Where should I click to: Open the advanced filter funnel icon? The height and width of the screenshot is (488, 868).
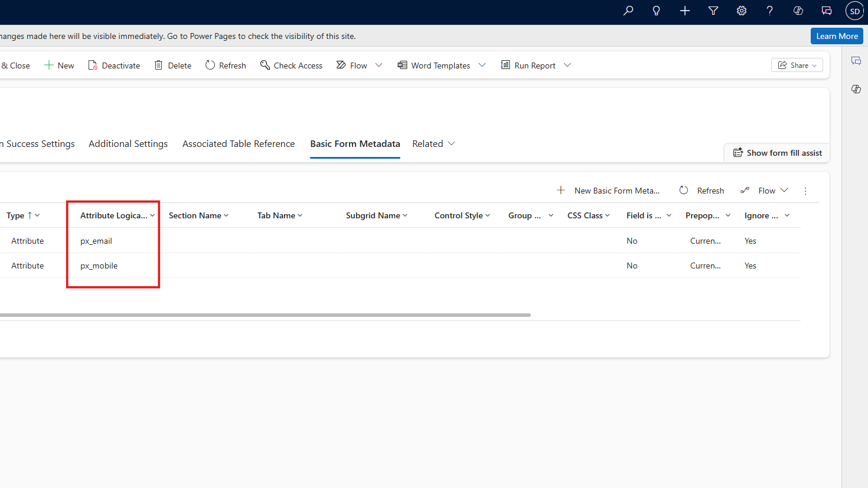[x=713, y=11]
